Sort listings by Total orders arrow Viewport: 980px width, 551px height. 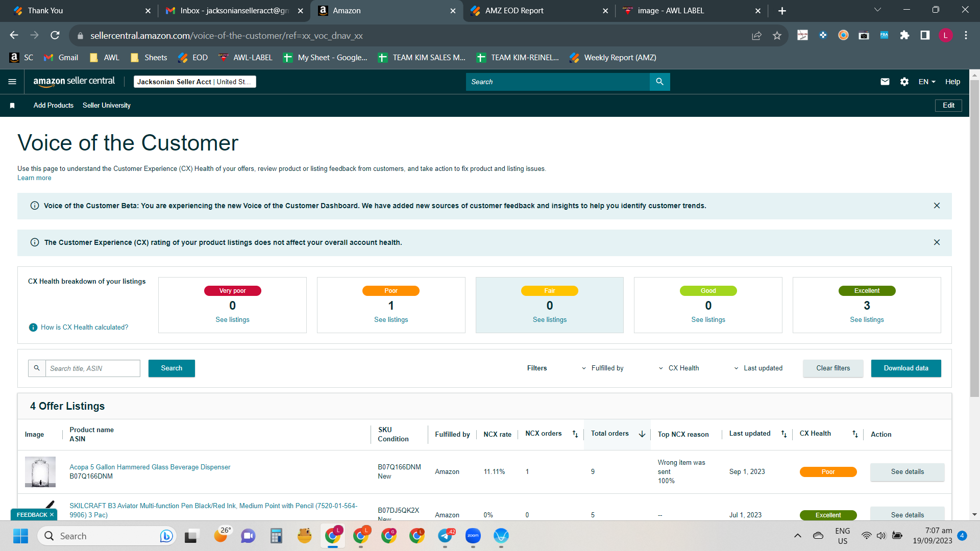pos(642,434)
